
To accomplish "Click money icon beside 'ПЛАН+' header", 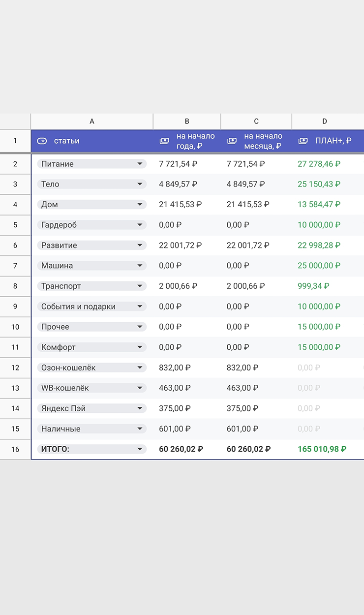I will click(303, 141).
